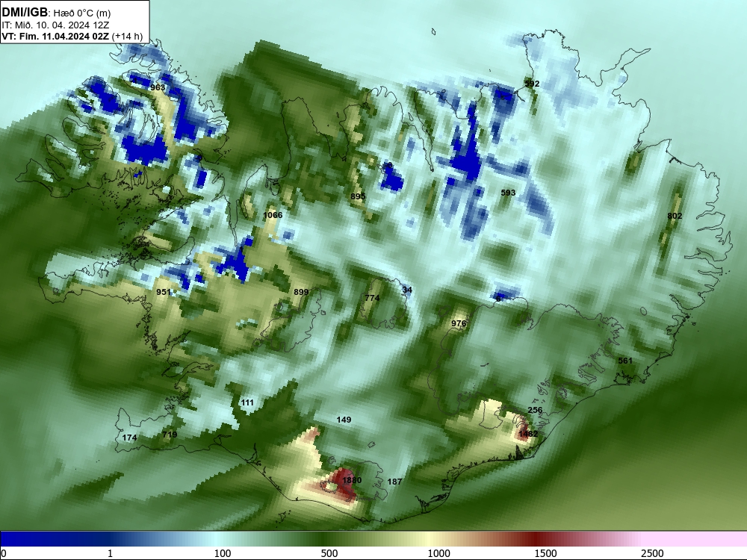Click the 256 value on the map
This screenshot has height=560, width=747.
(535, 410)
